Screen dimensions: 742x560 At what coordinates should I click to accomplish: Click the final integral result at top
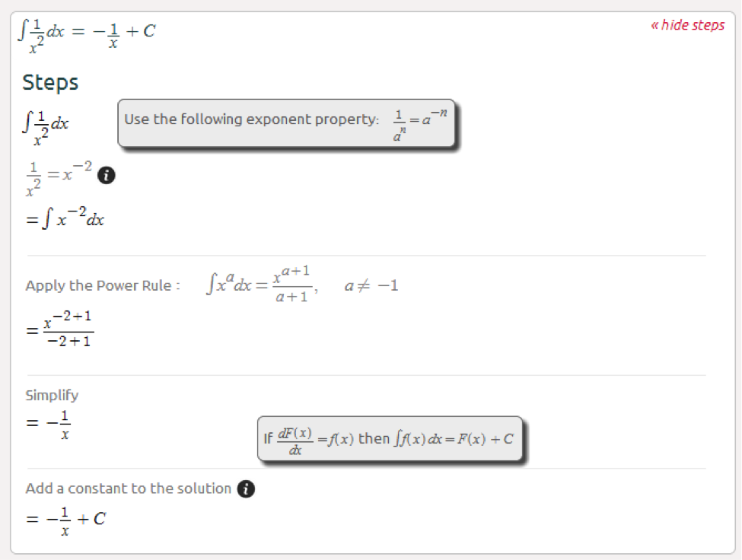point(87,36)
